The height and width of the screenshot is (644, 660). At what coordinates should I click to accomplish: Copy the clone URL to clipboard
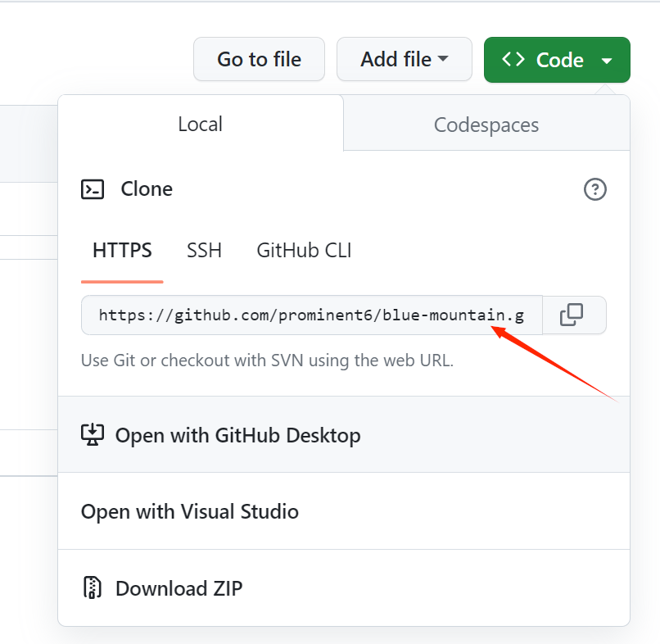572,315
